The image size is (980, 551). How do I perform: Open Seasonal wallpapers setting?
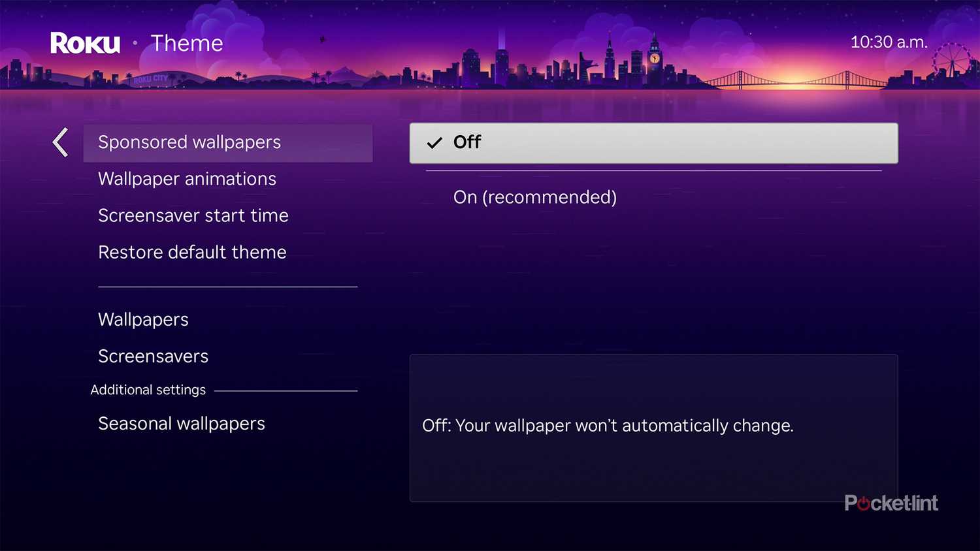click(x=182, y=424)
